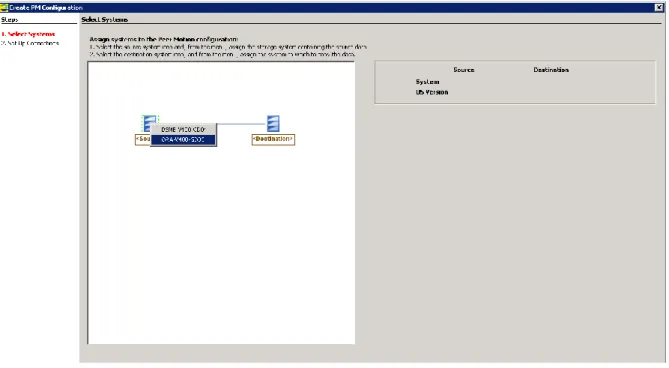The image size is (669, 368).
Task: Click the <Destination> label box
Action: [273, 139]
